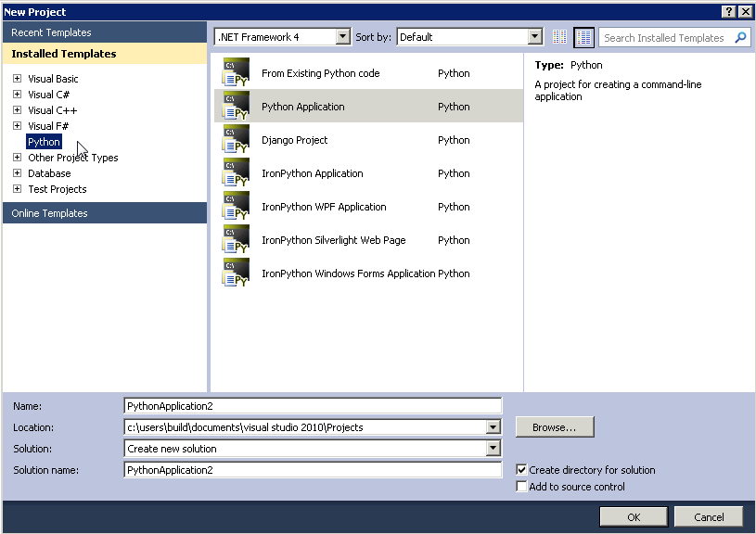Expand the Visual C++ node

click(x=17, y=110)
